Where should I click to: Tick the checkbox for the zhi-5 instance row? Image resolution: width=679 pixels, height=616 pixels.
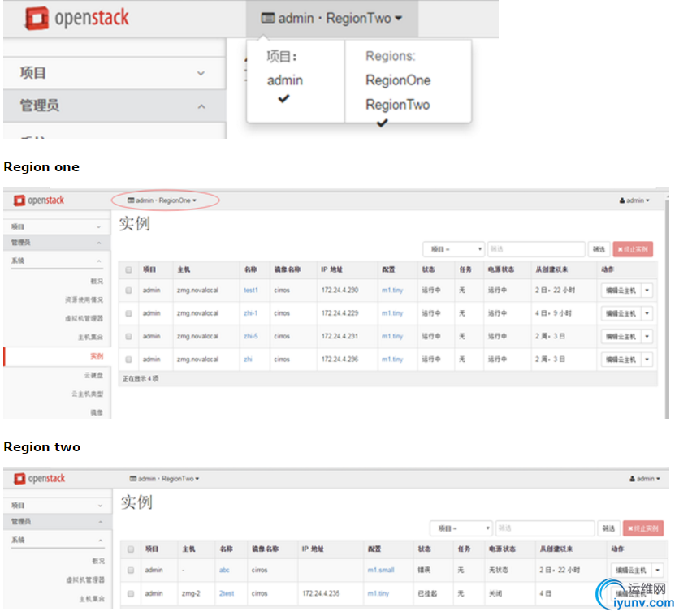128,336
